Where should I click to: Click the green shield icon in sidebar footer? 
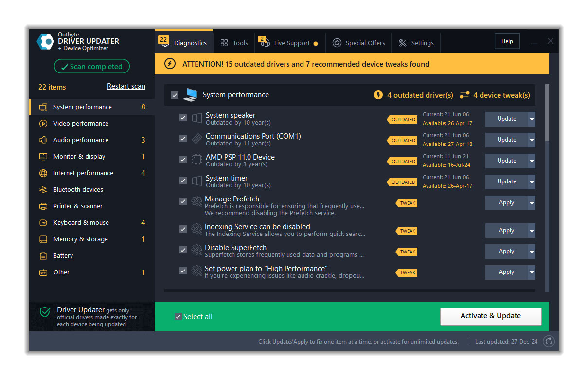[45, 312]
